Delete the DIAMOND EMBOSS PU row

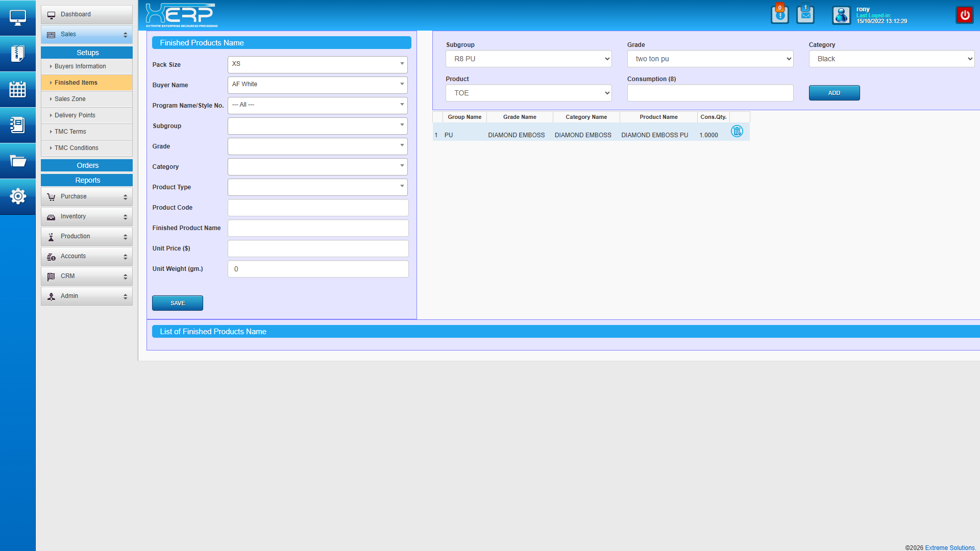[x=737, y=132]
